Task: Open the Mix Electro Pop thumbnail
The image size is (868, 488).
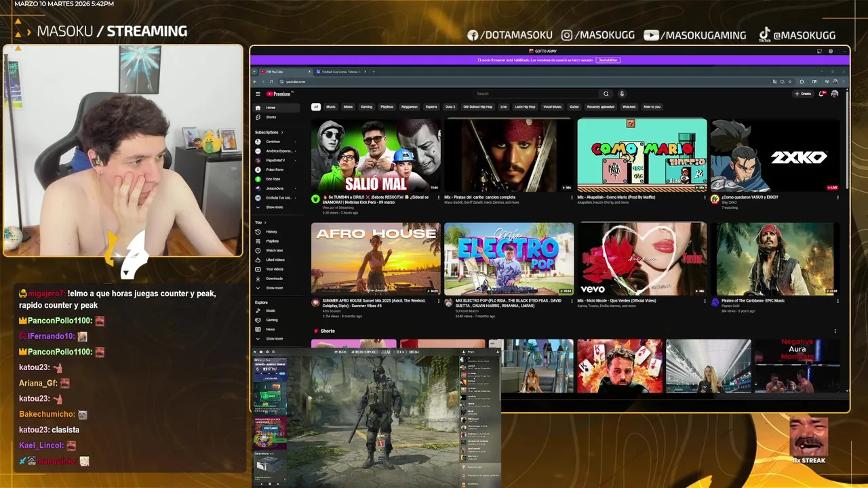Action: (x=509, y=259)
